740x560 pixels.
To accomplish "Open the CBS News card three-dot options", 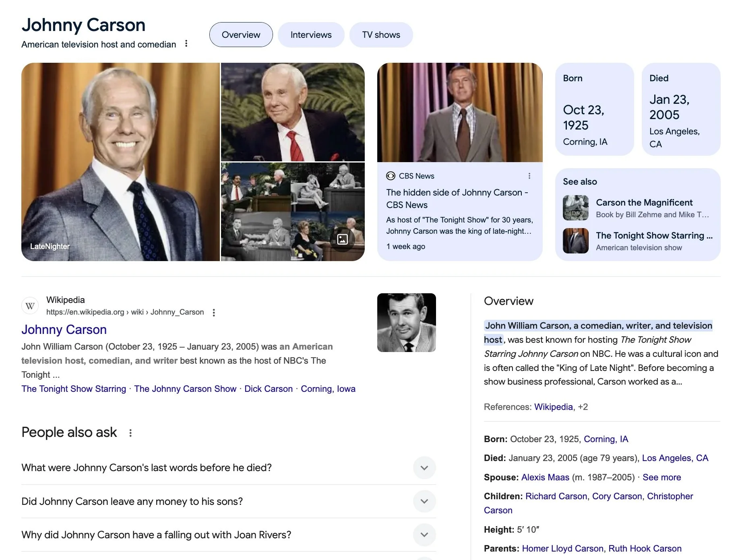I will (x=529, y=176).
